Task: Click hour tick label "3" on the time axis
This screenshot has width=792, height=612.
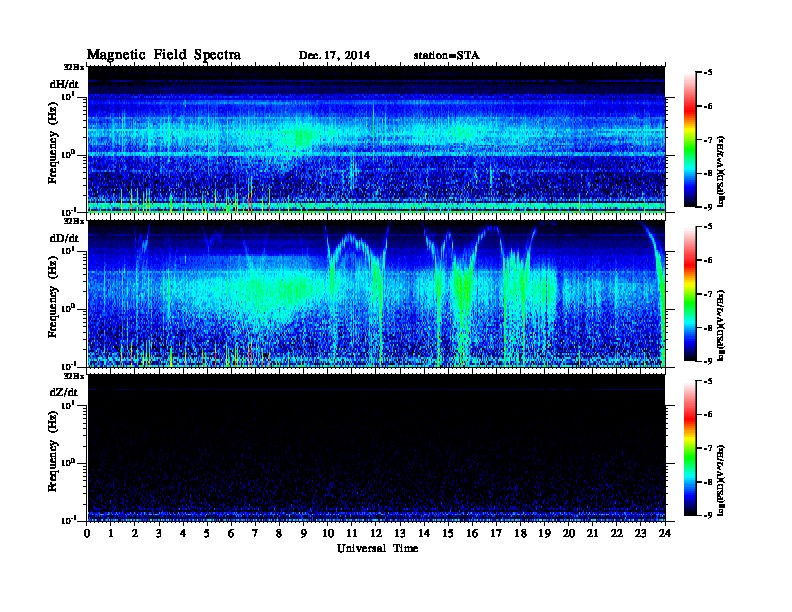Action: 159,534
